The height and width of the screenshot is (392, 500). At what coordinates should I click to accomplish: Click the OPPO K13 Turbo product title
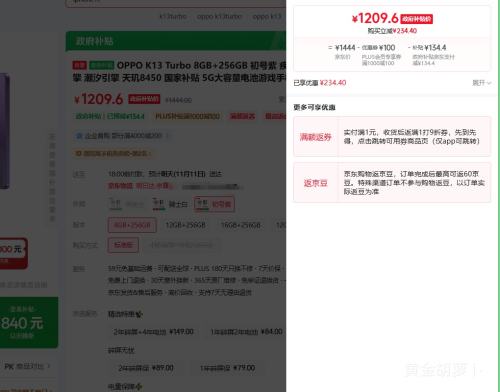179,71
